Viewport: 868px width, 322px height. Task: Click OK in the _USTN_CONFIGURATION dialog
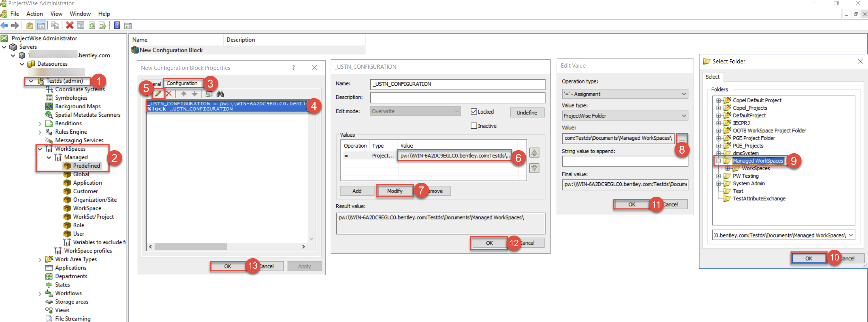point(489,243)
